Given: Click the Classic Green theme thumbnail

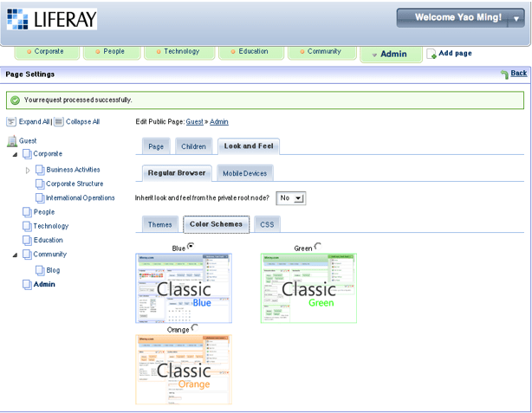Looking at the screenshot, I should pyautogui.click(x=308, y=288).
